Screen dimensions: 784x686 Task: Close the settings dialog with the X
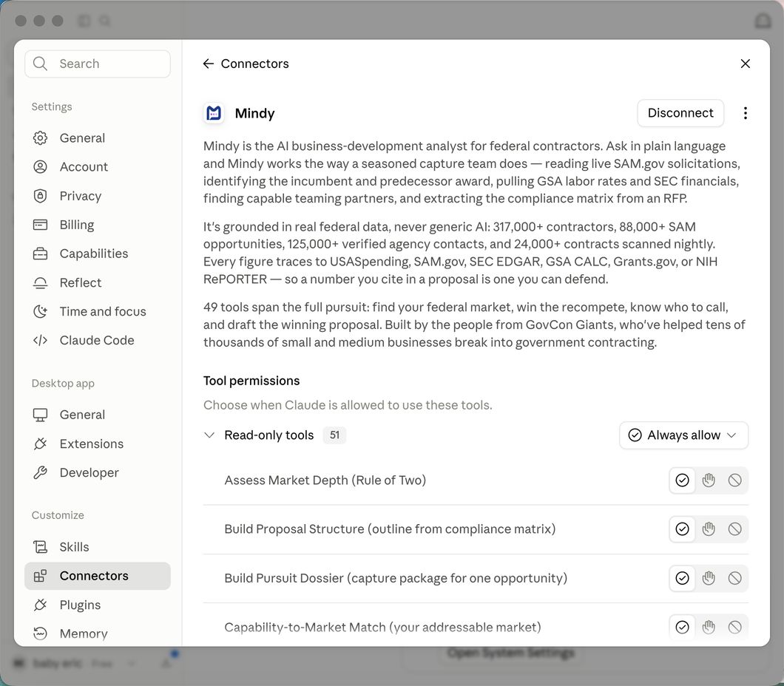(x=745, y=64)
